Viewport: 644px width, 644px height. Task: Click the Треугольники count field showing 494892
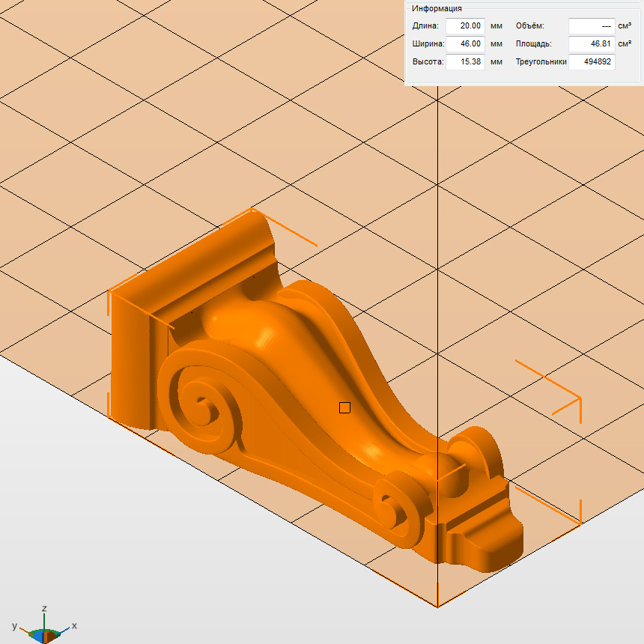592,61
